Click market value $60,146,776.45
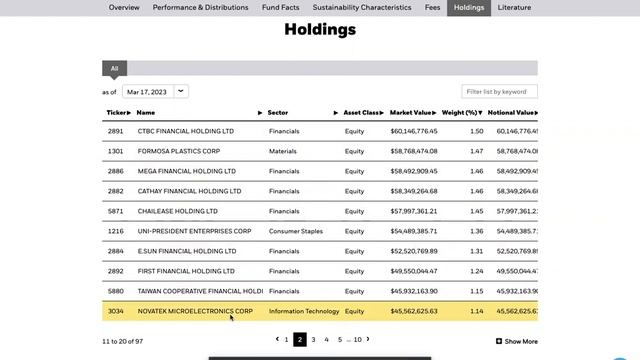Viewport: 640px width, 360px height. [414, 131]
